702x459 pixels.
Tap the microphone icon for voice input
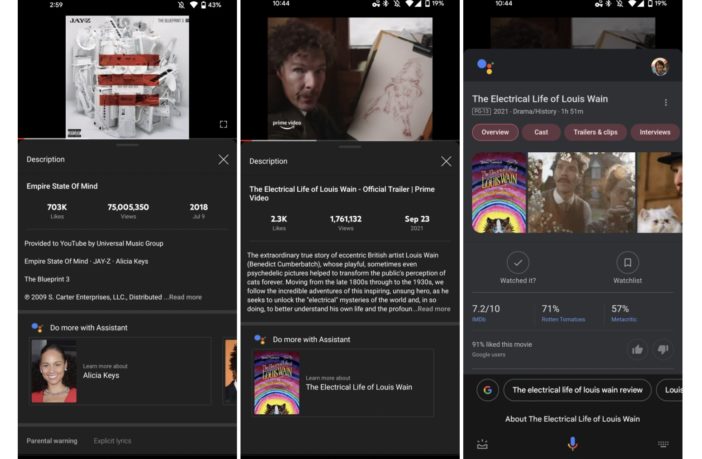click(x=572, y=443)
